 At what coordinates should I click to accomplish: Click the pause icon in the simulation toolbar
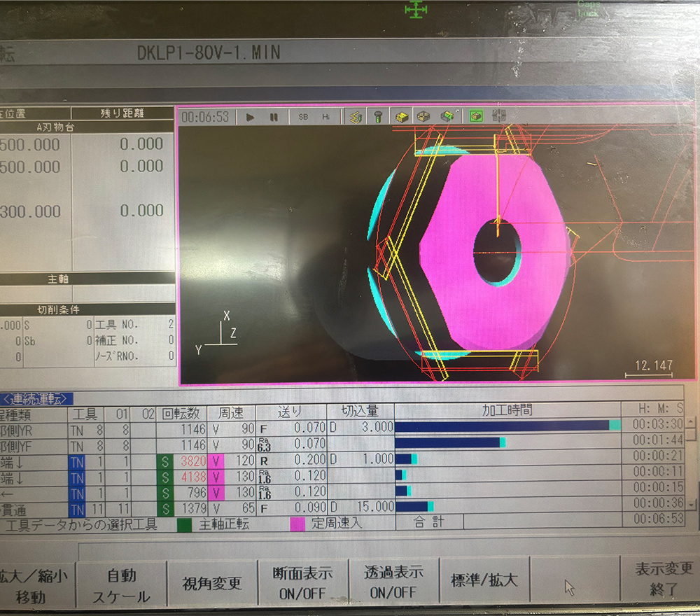(x=273, y=116)
